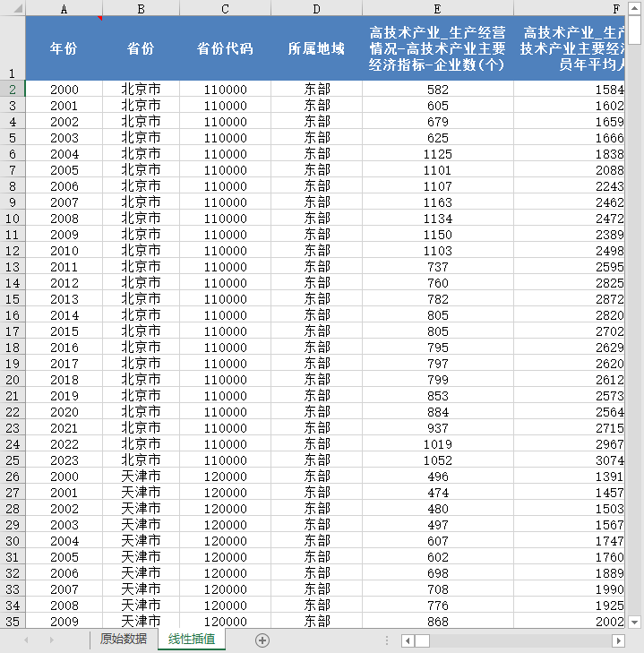Click vertical scrollbar up arrow
The width and height of the screenshot is (644, 653).
click(634, 8)
